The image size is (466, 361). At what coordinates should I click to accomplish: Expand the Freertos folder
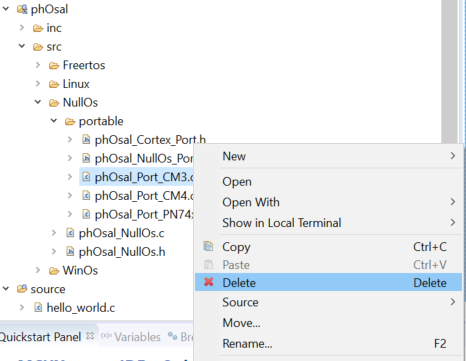(38, 65)
